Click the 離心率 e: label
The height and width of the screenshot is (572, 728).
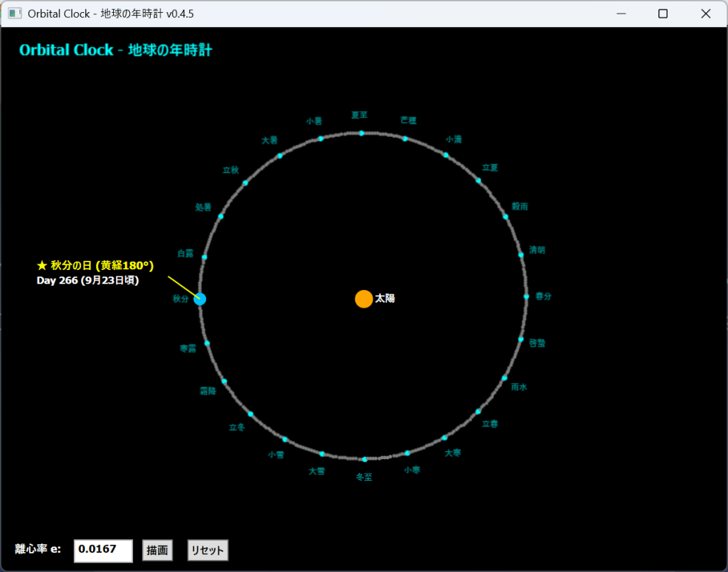click(38, 549)
